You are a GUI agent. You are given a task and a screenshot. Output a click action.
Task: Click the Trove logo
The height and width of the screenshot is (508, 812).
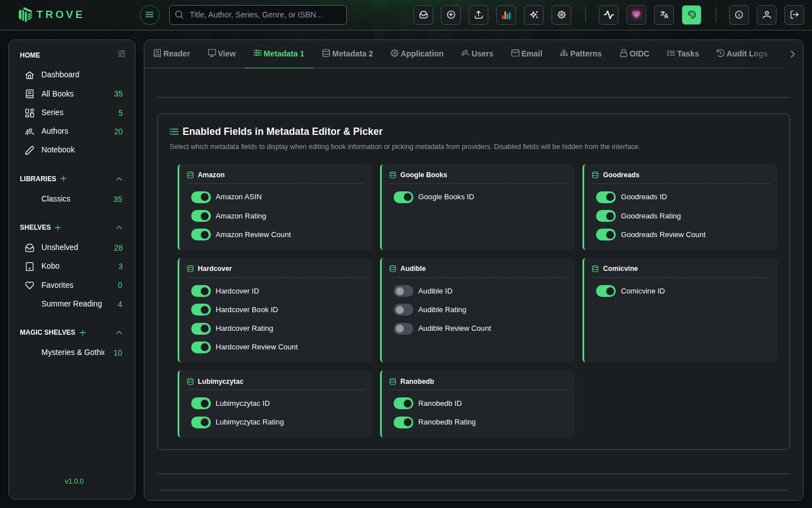pyautogui.click(x=51, y=15)
